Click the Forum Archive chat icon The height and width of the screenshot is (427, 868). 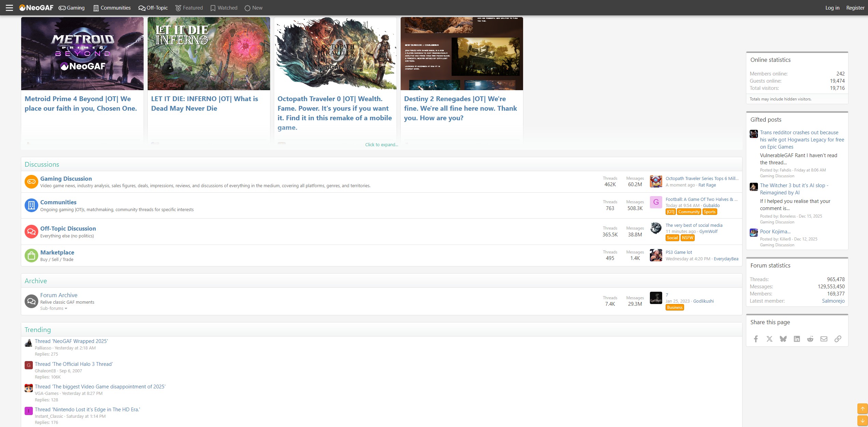tap(31, 301)
